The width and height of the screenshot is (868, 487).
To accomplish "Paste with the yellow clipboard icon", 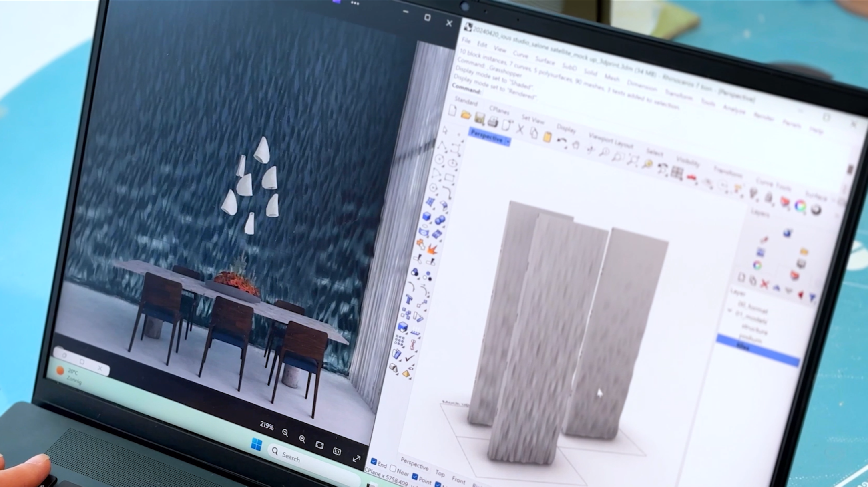I will click(547, 137).
